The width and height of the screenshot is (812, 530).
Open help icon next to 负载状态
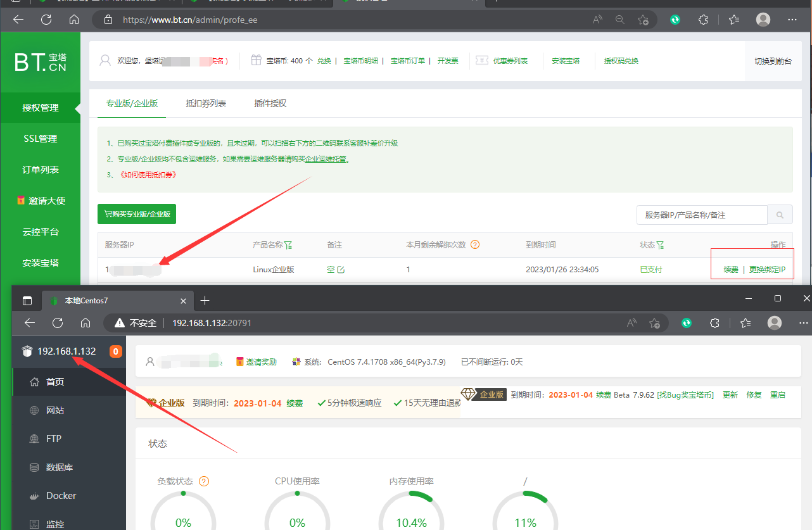(x=204, y=481)
